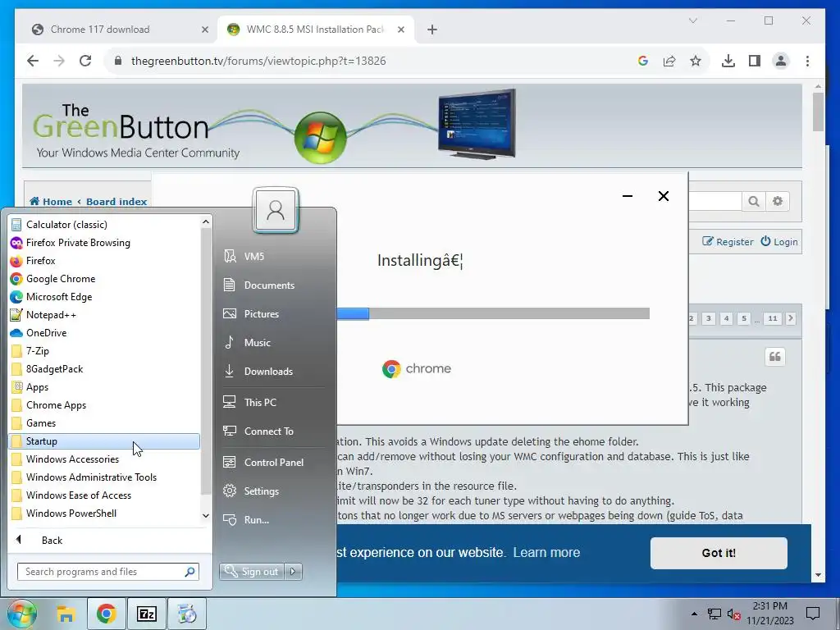
Task: Open the Windows PowerShell folder
Action: [104, 514]
